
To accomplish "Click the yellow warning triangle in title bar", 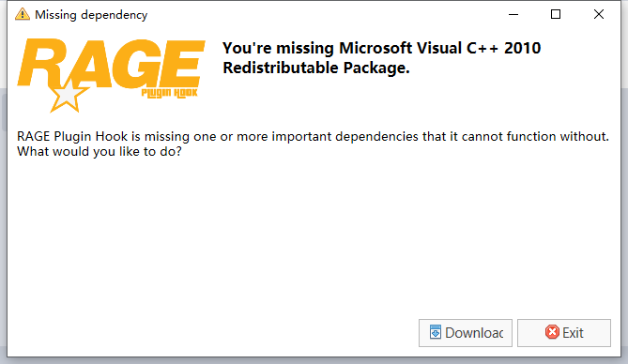I will [x=23, y=14].
